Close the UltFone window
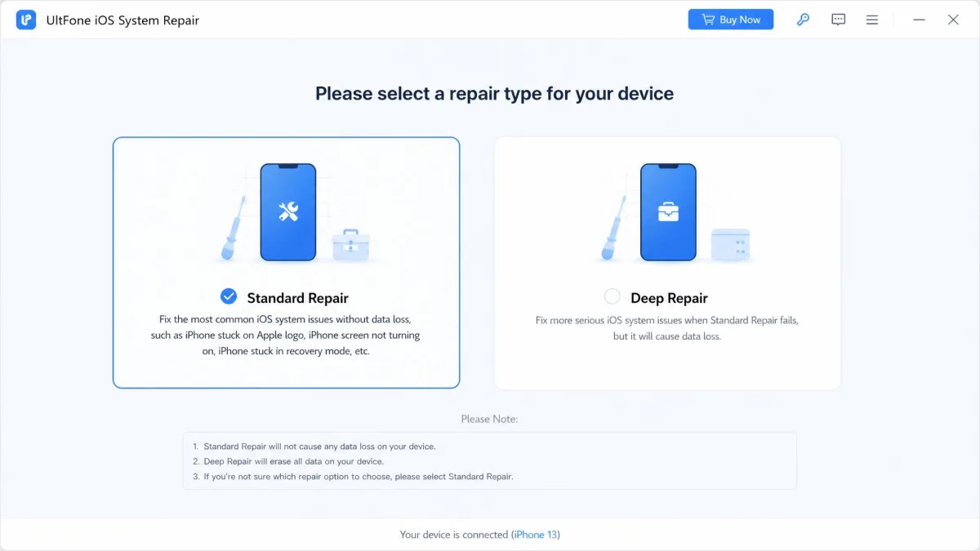 (953, 20)
